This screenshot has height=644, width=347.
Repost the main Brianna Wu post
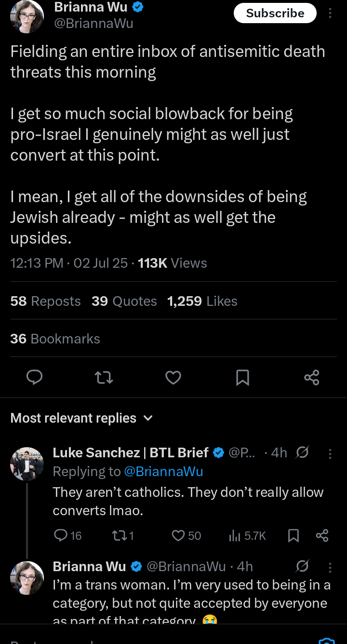pos(104,377)
